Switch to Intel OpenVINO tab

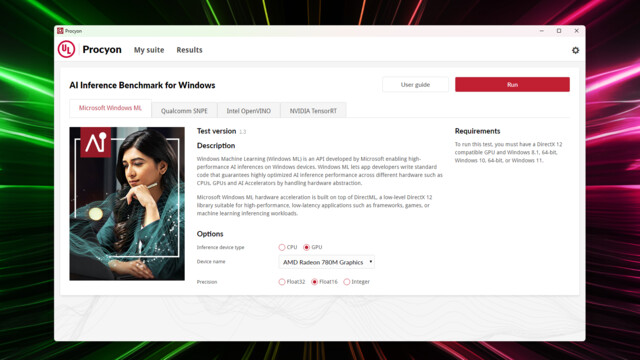point(249,111)
